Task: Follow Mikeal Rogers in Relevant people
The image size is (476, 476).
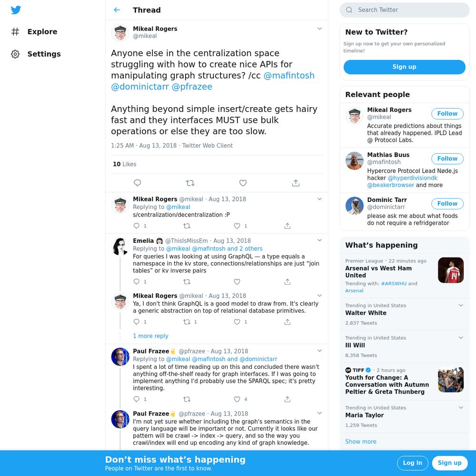Action: (x=447, y=114)
